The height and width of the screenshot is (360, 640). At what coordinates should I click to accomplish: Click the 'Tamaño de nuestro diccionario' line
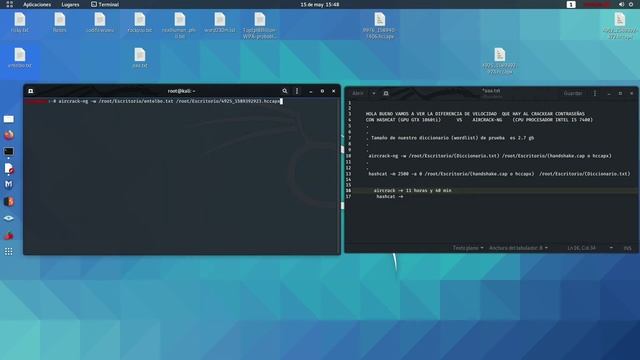point(451,138)
